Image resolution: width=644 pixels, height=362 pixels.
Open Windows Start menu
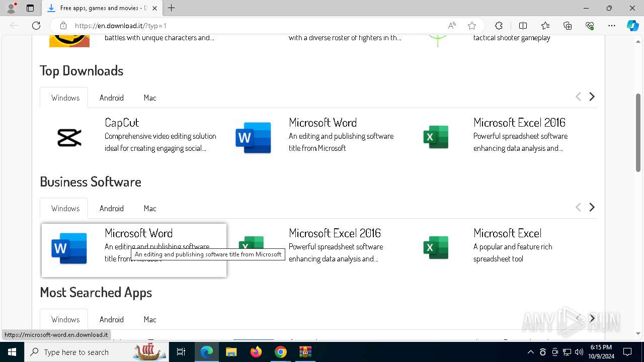(x=12, y=352)
